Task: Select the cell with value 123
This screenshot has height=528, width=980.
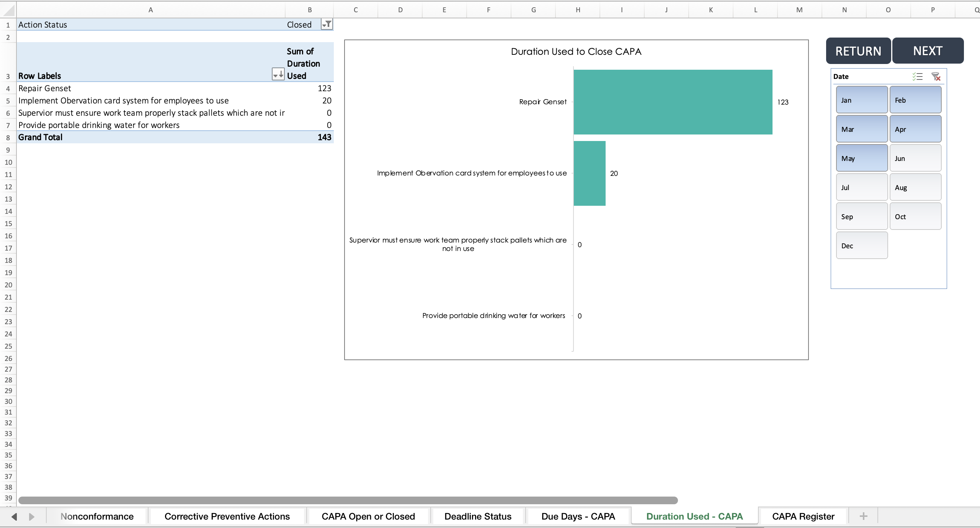Action: coord(309,88)
